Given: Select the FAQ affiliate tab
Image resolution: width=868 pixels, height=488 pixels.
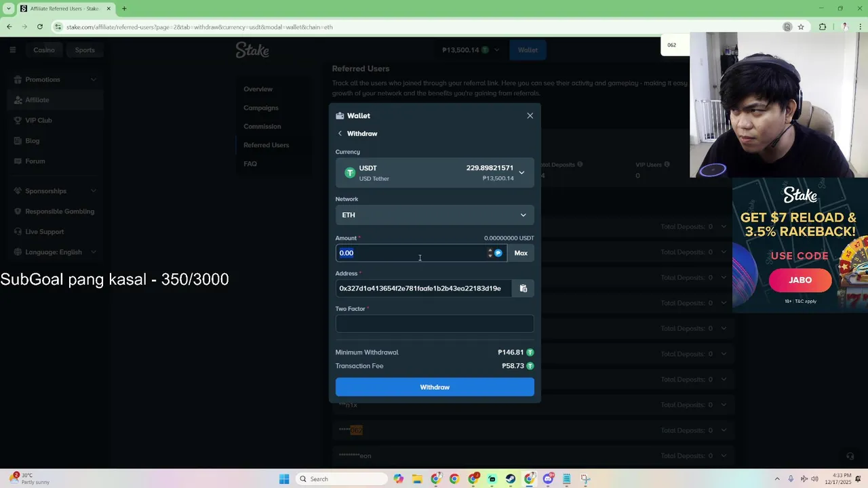Looking at the screenshot, I should 250,163.
